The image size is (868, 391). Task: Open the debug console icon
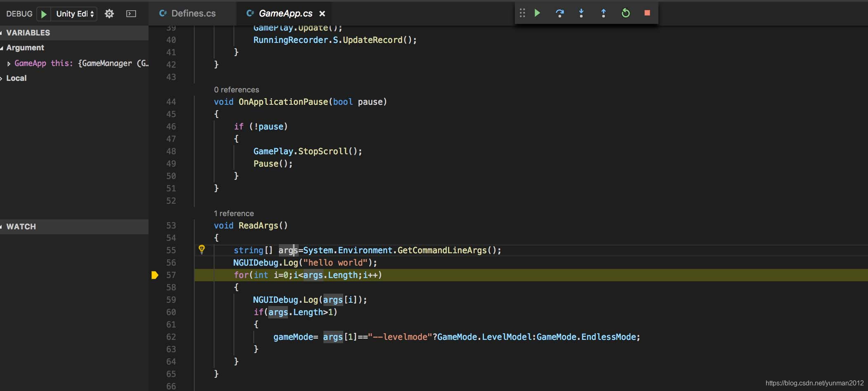click(x=131, y=14)
